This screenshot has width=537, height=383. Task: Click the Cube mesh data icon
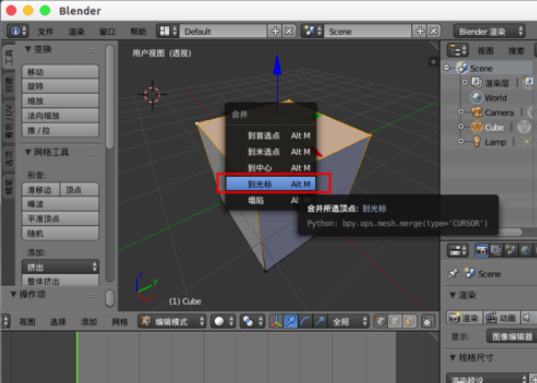click(x=524, y=127)
